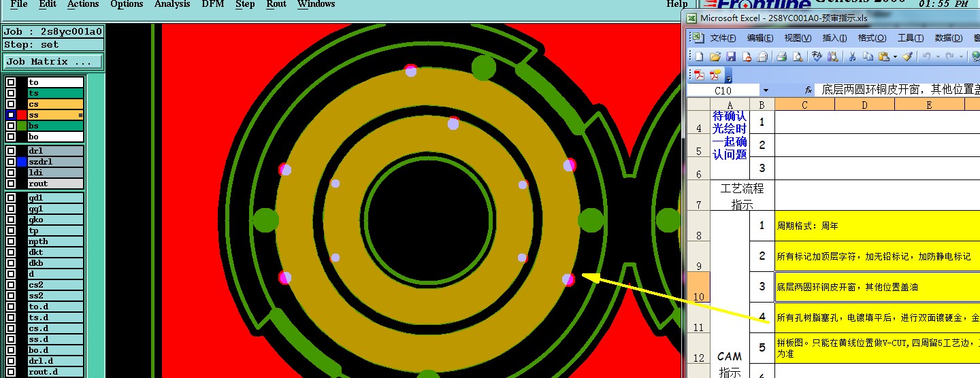Toggle checkbox for layer szdrl

(x=11, y=162)
